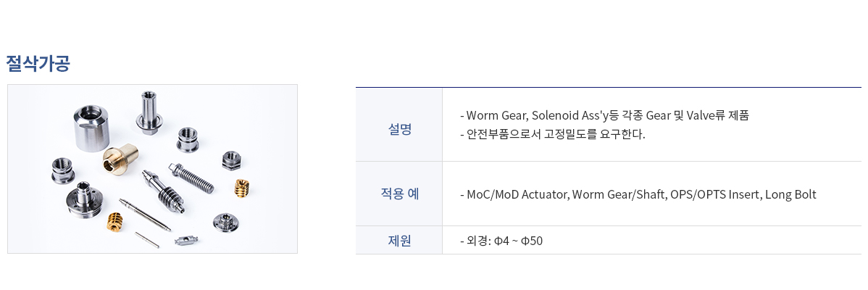The image size is (868, 290).
Task: Select the 제원 row header
Action: click(x=398, y=241)
